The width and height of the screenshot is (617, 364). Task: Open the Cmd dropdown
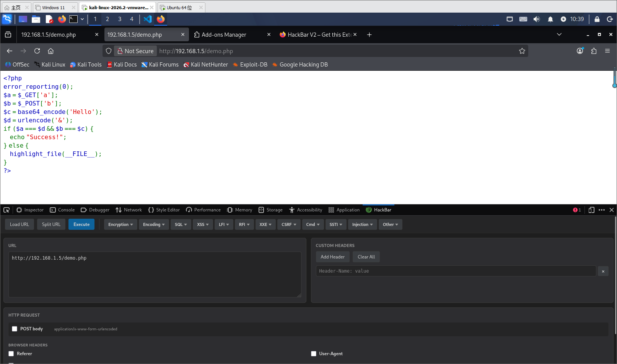click(x=313, y=224)
